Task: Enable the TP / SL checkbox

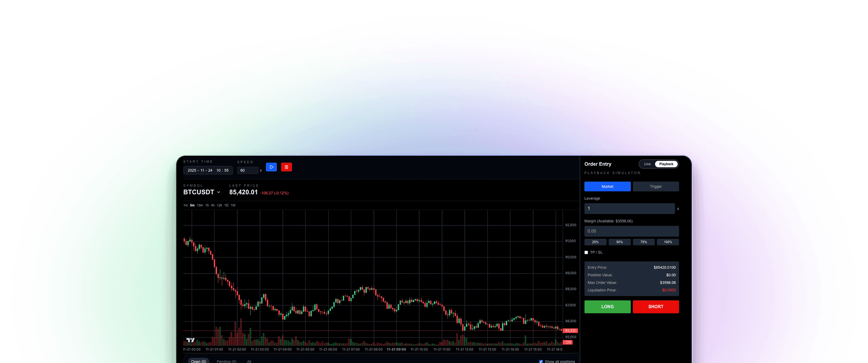Action: (586, 253)
